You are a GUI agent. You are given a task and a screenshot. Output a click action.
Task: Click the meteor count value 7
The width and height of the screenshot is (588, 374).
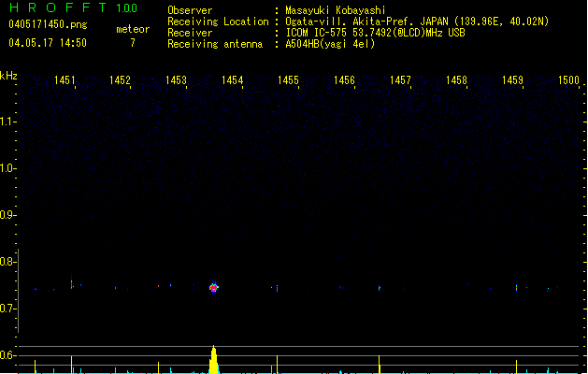tap(133, 43)
